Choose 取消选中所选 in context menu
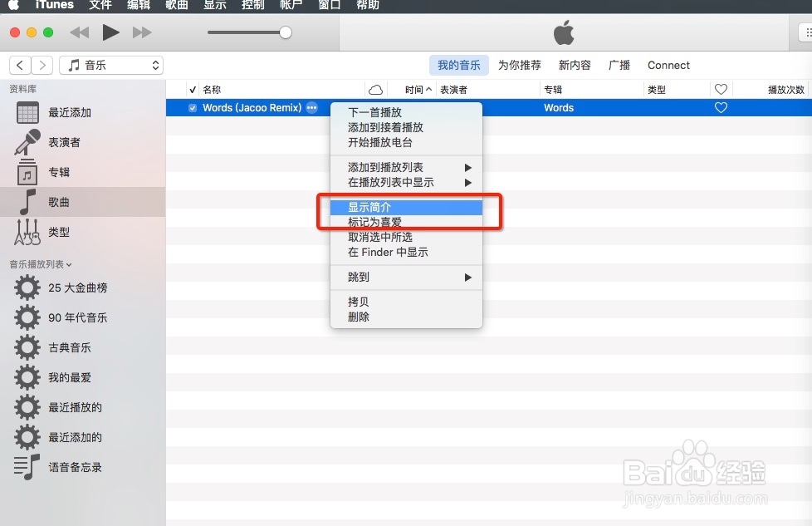Screen dimensions: 812x526 (407, 238)
